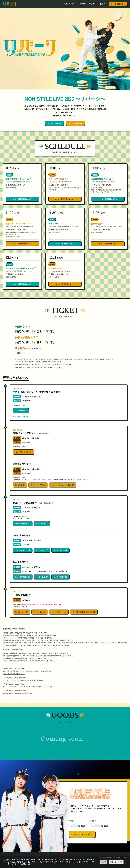Click the map pin icon left of SCHEDULE

(x=41, y=147)
